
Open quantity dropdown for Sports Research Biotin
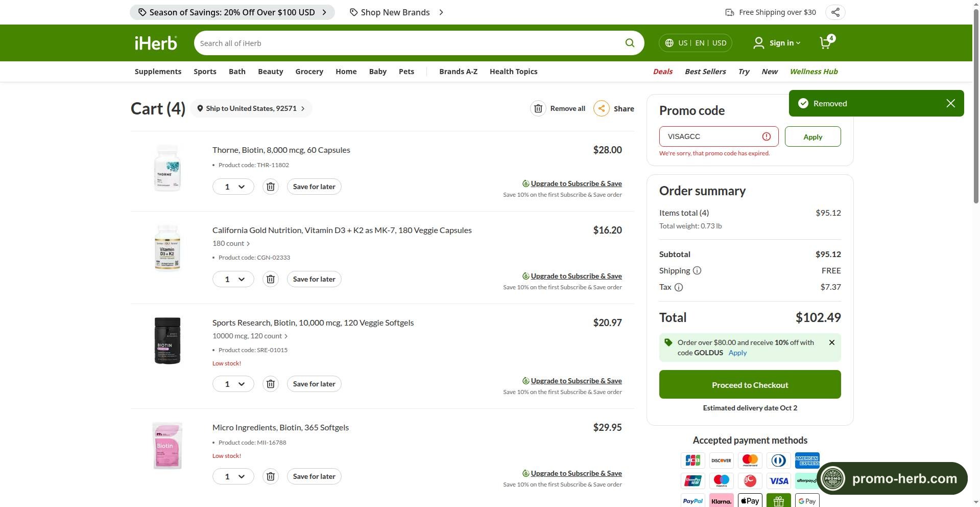pos(233,384)
